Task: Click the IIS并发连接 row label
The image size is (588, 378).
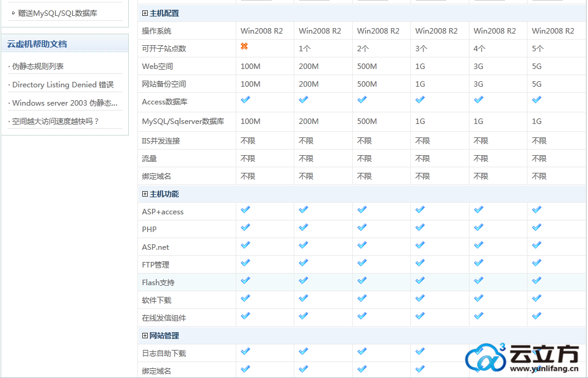Action: coord(161,140)
